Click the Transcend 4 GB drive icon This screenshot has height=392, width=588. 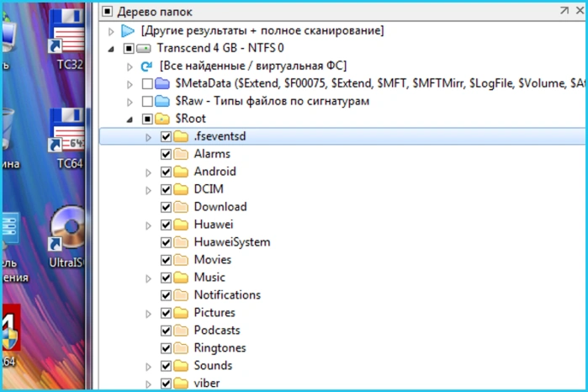(x=144, y=49)
